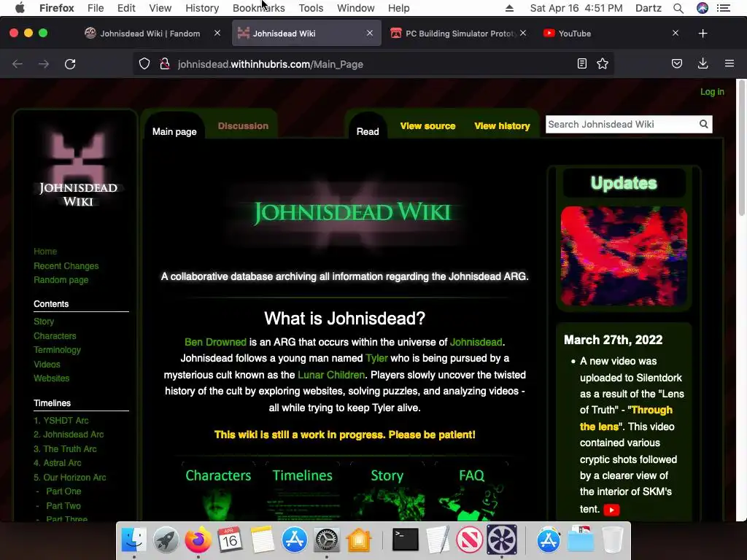Open the History menu
The height and width of the screenshot is (560, 747).
click(202, 8)
